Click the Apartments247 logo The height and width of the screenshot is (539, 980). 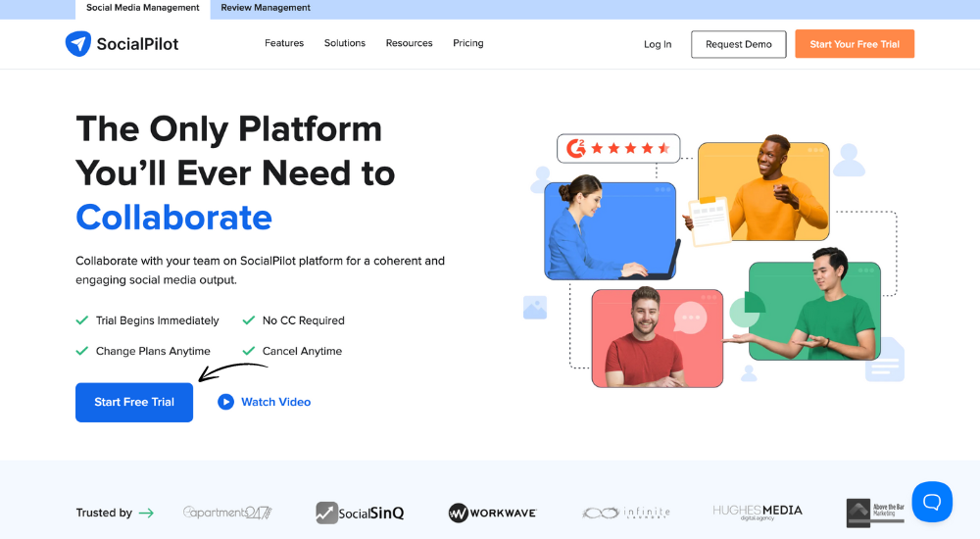[x=227, y=513]
